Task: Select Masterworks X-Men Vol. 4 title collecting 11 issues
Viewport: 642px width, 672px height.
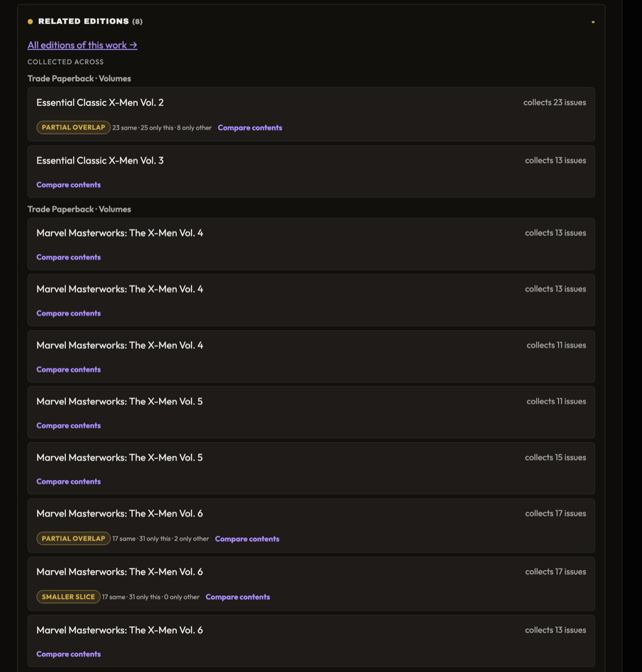Action: tap(120, 345)
